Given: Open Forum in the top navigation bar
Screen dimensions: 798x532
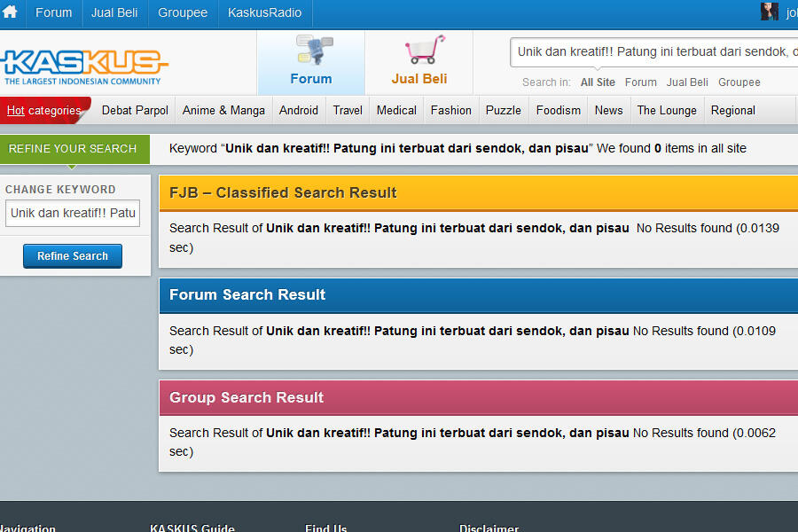Looking at the screenshot, I should coord(53,12).
